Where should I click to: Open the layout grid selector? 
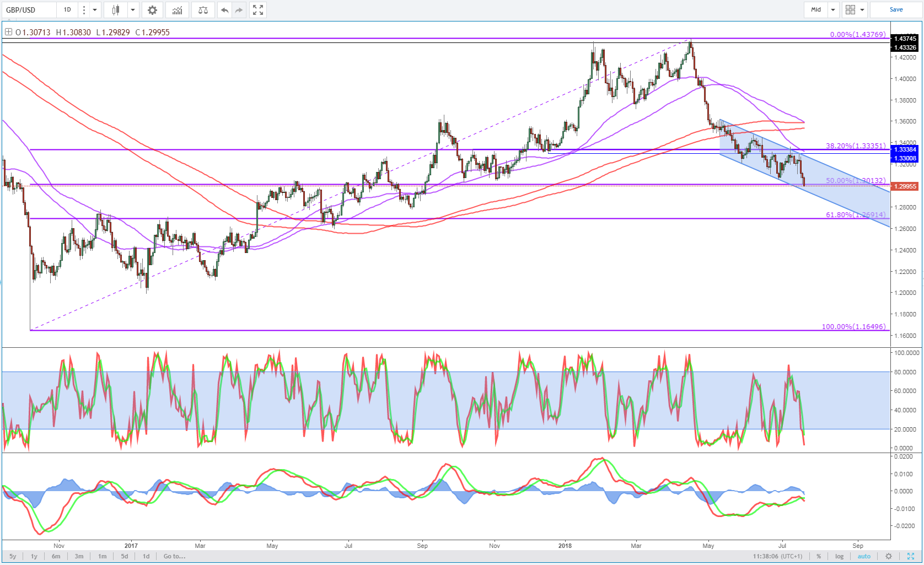pos(850,9)
